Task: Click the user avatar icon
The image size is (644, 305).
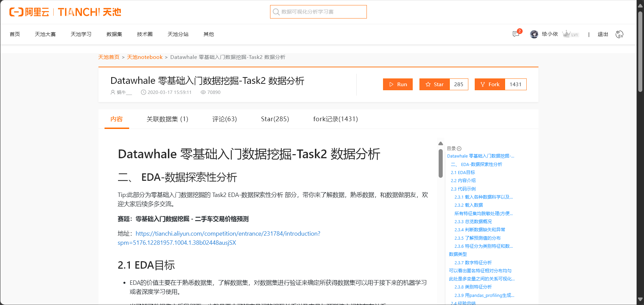Action: [534, 34]
